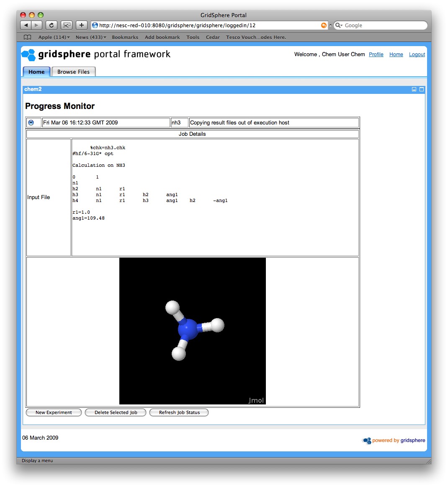The height and width of the screenshot is (487, 448).
Task: Minimize the chem2 portlet panel
Action: 414,89
